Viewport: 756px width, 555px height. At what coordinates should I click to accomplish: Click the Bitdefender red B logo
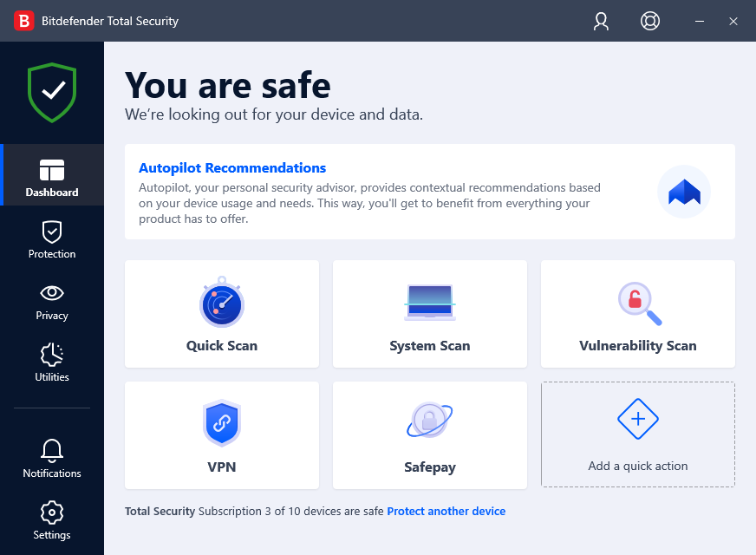[24, 21]
